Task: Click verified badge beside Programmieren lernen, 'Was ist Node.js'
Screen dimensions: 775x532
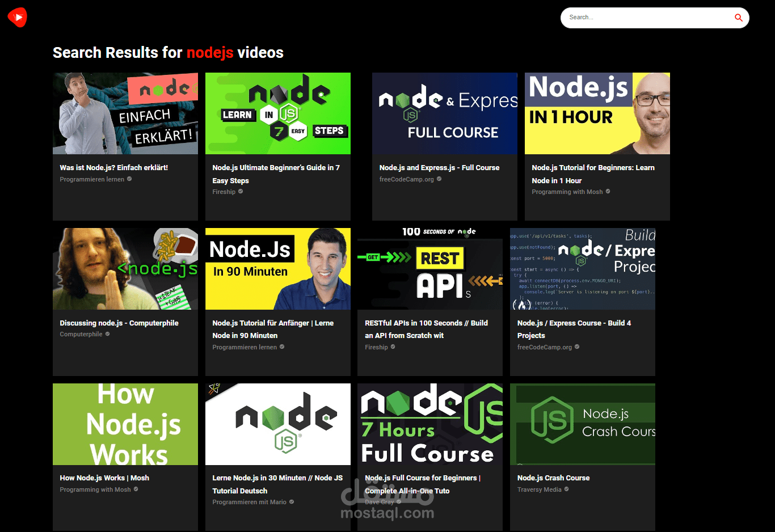Action: (x=129, y=179)
